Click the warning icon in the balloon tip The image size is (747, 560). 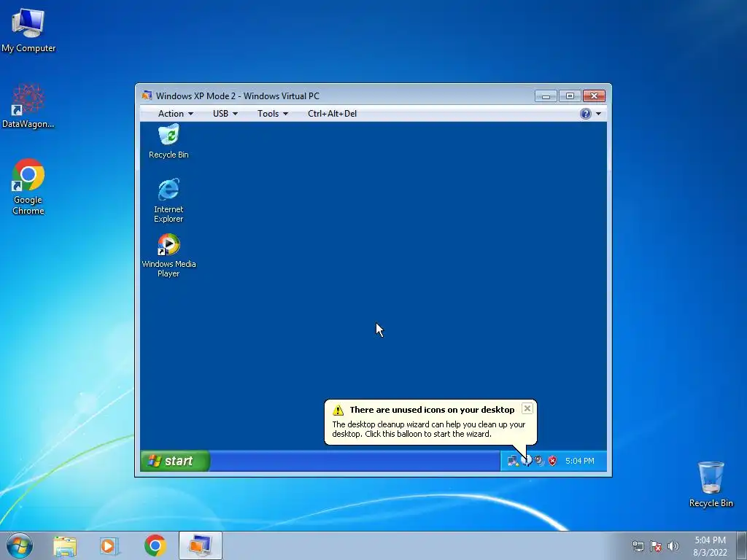338,410
